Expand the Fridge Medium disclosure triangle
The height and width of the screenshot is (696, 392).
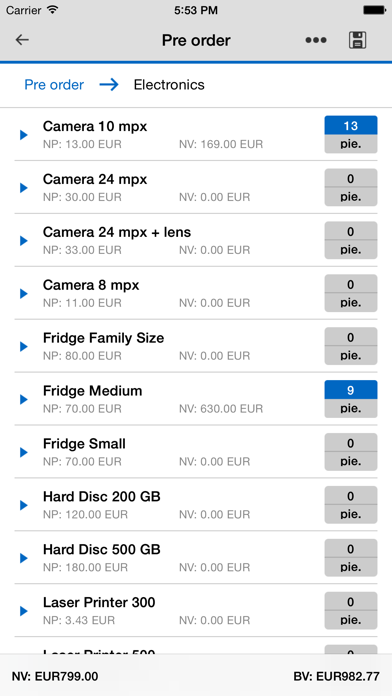tap(24, 399)
